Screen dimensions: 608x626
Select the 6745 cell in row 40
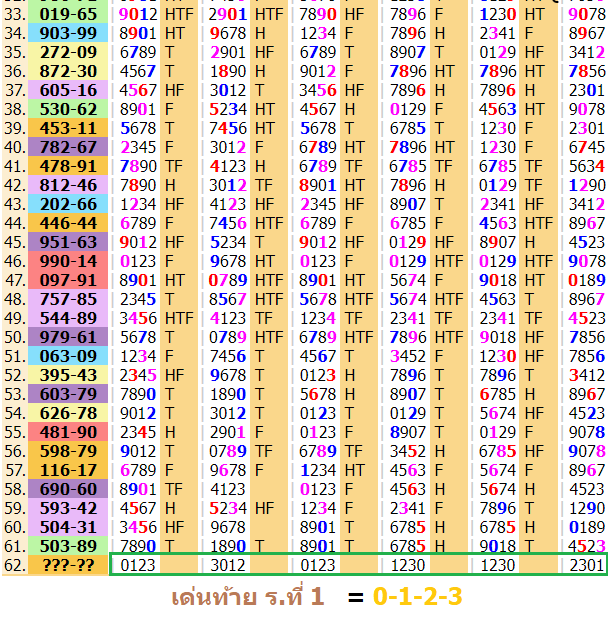click(586, 147)
